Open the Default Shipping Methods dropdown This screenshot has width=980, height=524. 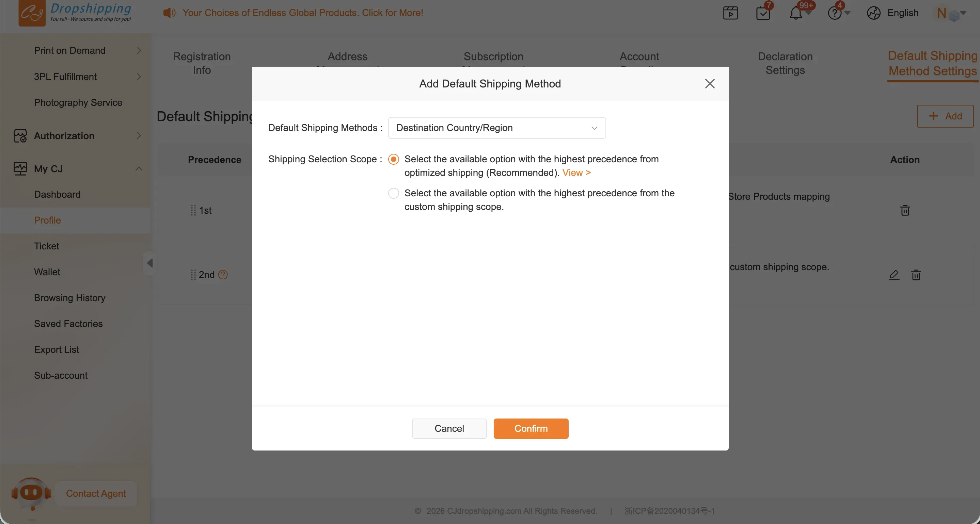click(496, 128)
